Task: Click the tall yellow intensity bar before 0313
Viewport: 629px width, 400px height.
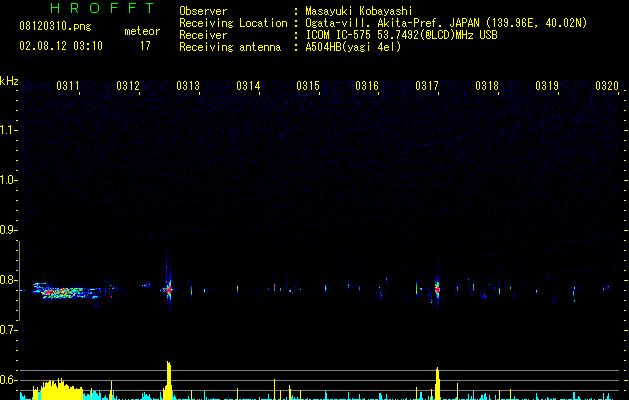Action: [169, 380]
